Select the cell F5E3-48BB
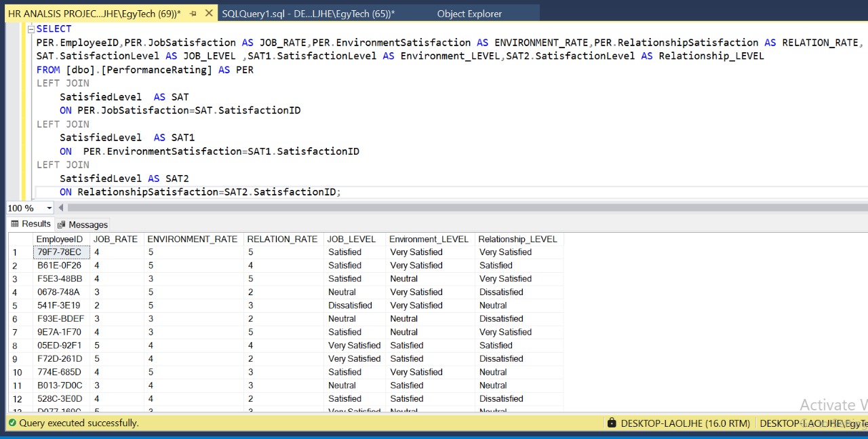This screenshot has height=439, width=868. pyautogui.click(x=61, y=279)
